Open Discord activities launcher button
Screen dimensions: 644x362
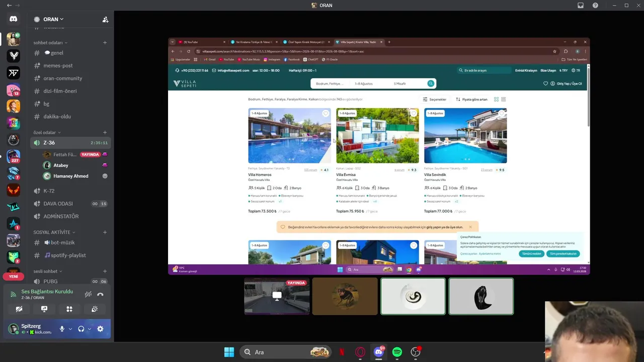(69, 309)
